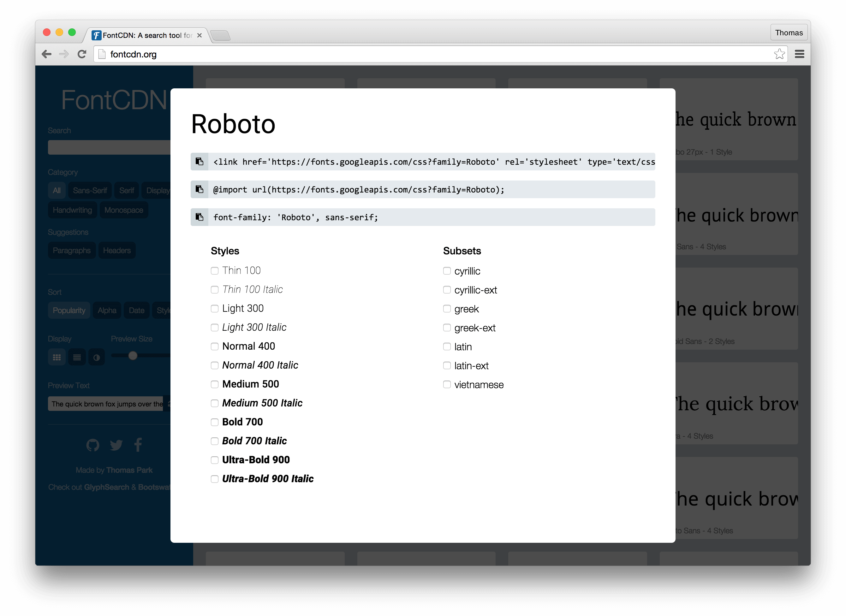
Task: Choose the Paragraphs suggestion
Action: click(x=72, y=250)
